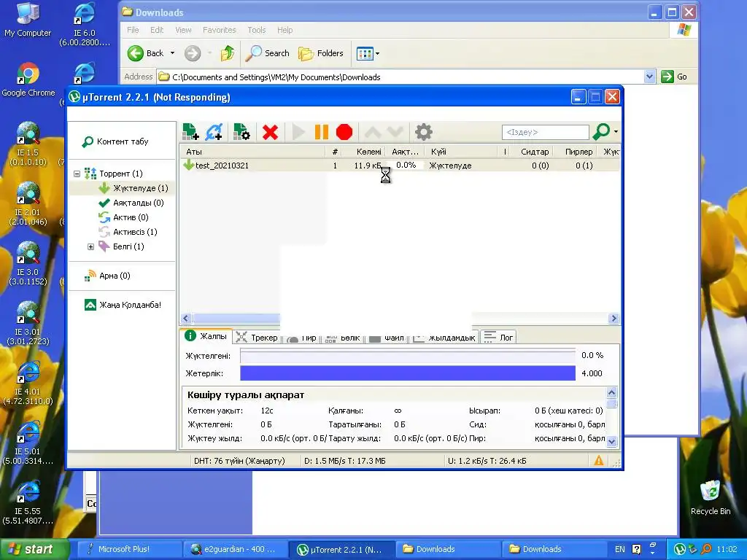Switch to the Лог tab
The height and width of the screenshot is (560, 747).
coord(498,338)
